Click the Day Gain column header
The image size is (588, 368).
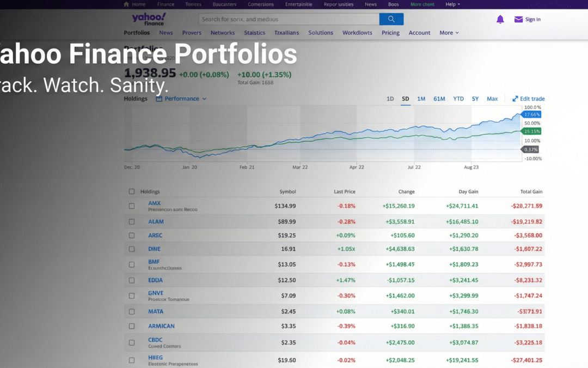pyautogui.click(x=468, y=191)
